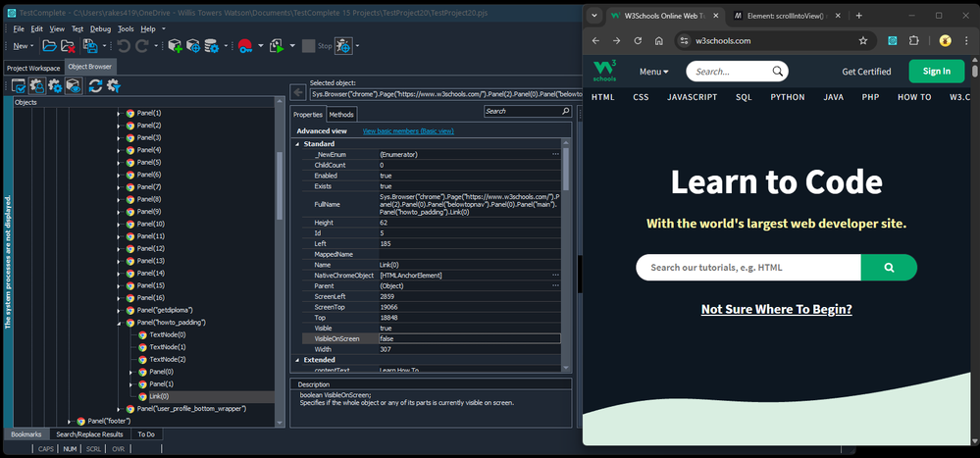Click the View basic members link
The image size is (980, 458).
point(407,130)
